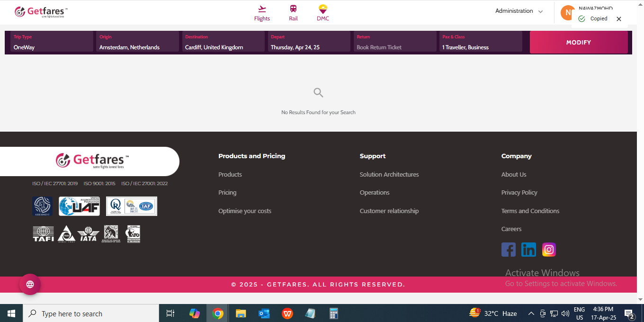Open the Privacy Policy link
This screenshot has width=644, height=322.
click(519, 193)
